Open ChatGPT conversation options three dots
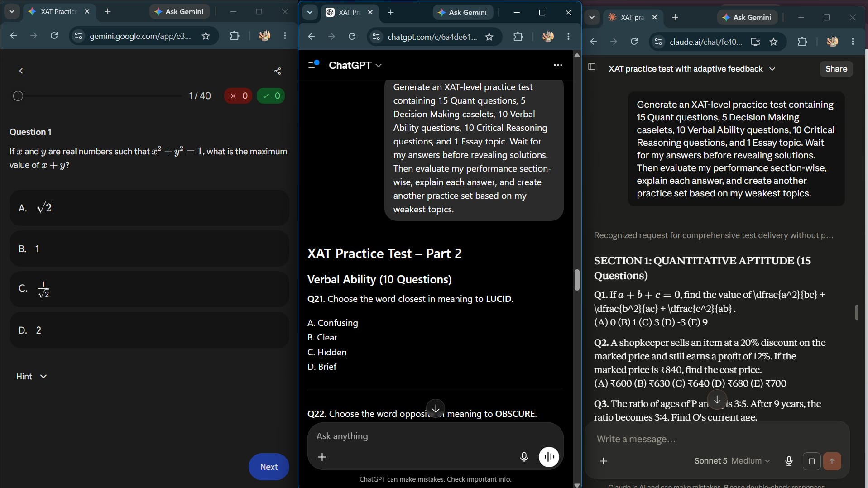Viewport: 868px width, 488px height. [558, 65]
